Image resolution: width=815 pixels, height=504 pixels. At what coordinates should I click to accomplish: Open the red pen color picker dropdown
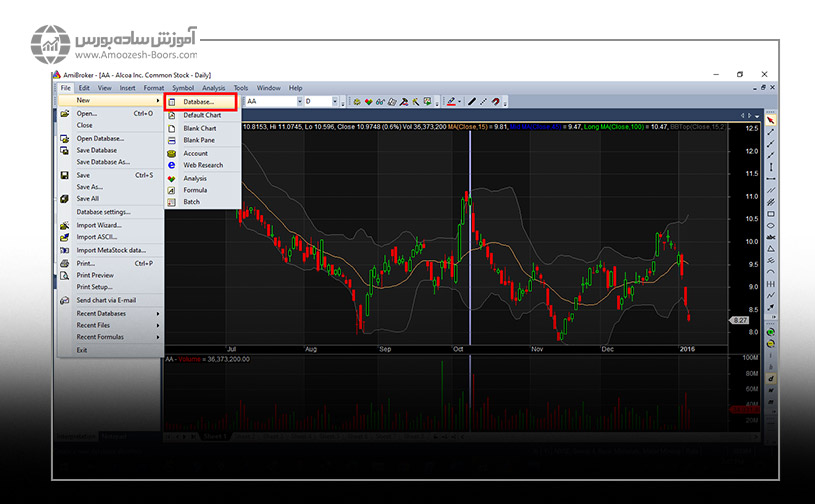[x=461, y=101]
